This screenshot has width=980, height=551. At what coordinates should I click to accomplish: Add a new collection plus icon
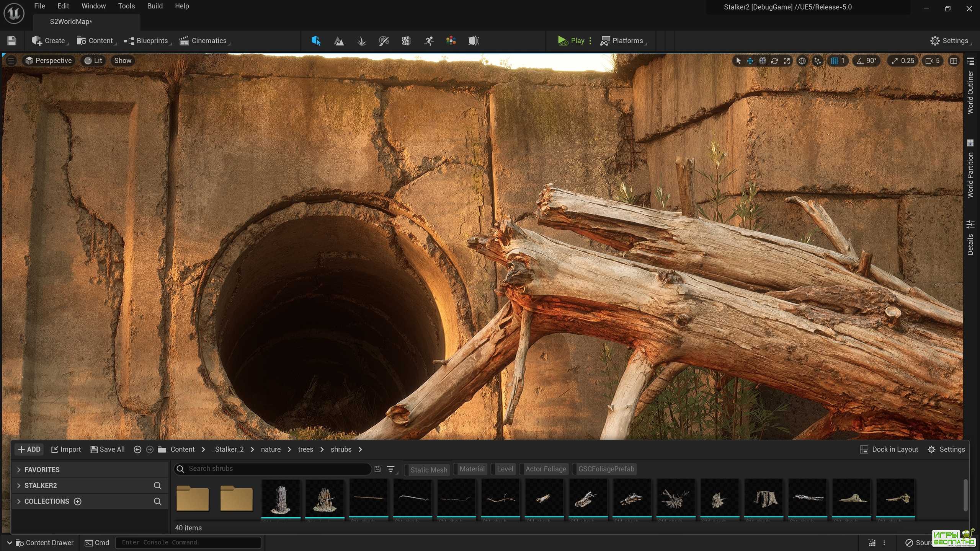point(77,502)
